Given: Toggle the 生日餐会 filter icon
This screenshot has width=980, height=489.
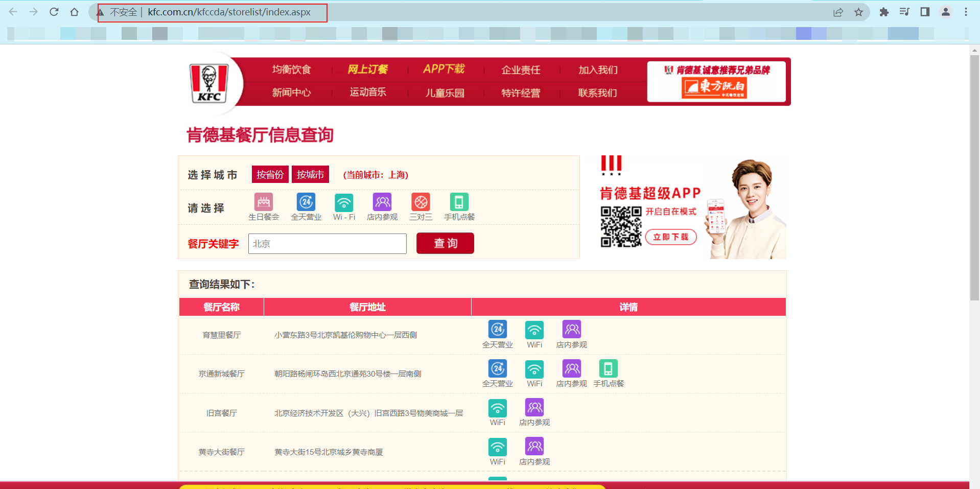Looking at the screenshot, I should click(x=264, y=202).
